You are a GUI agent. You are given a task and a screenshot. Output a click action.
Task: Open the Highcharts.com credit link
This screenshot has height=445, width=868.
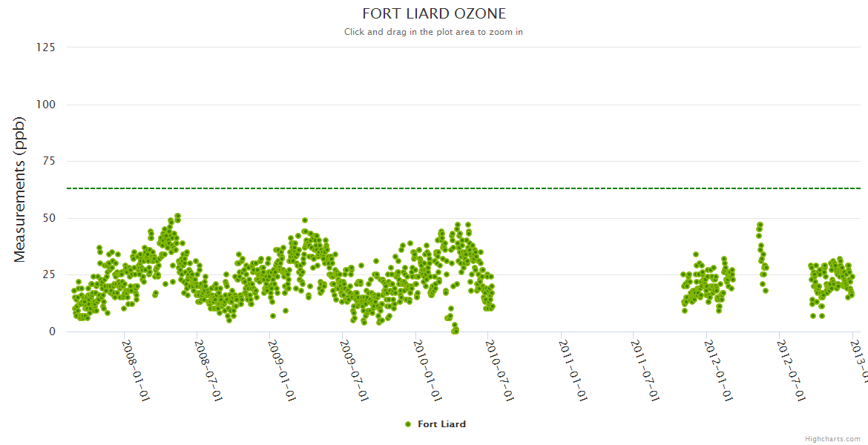point(832,439)
